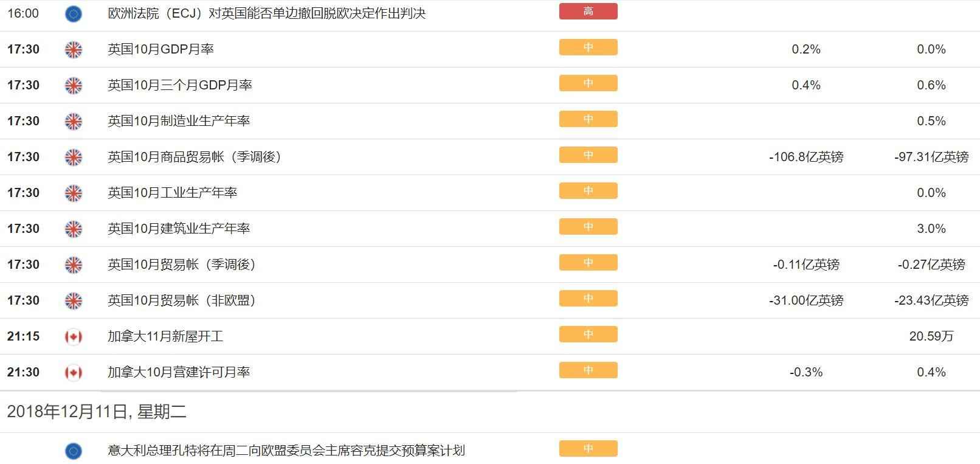Select the UK flag beside 英国10月工业生产年率

pos(73,193)
